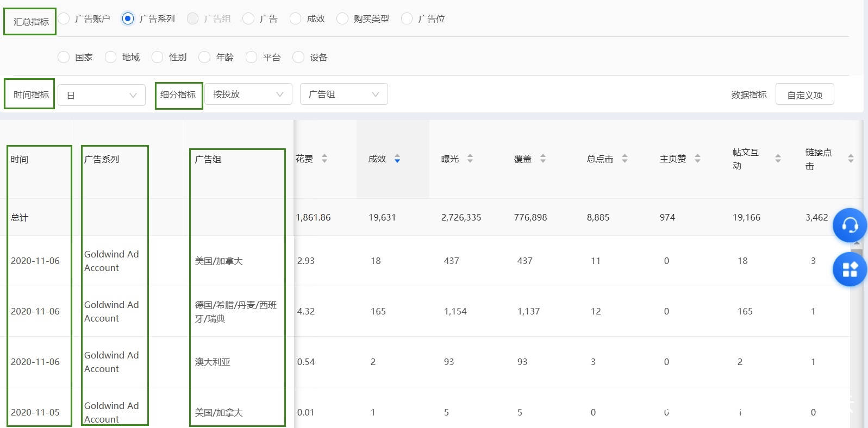868x428 pixels.
Task: Click spend value 4.32
Action: click(x=306, y=311)
